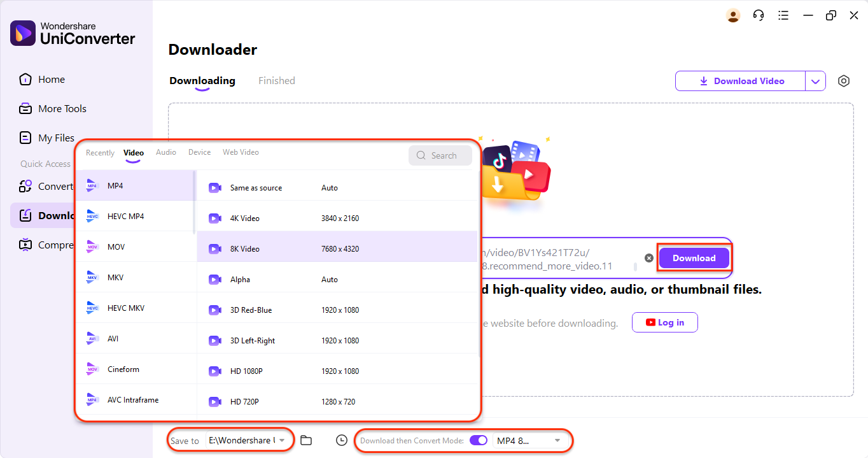Click the Download Video button

741,81
